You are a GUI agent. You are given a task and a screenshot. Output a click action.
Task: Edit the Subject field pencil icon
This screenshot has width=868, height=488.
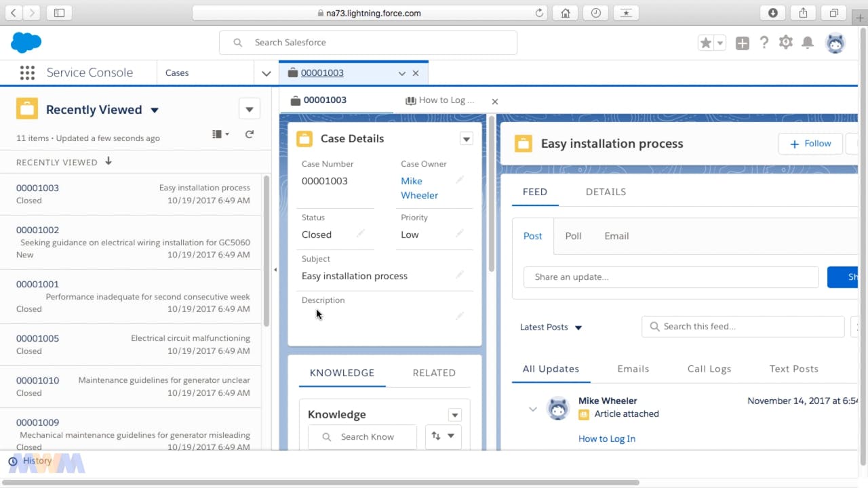(x=460, y=275)
